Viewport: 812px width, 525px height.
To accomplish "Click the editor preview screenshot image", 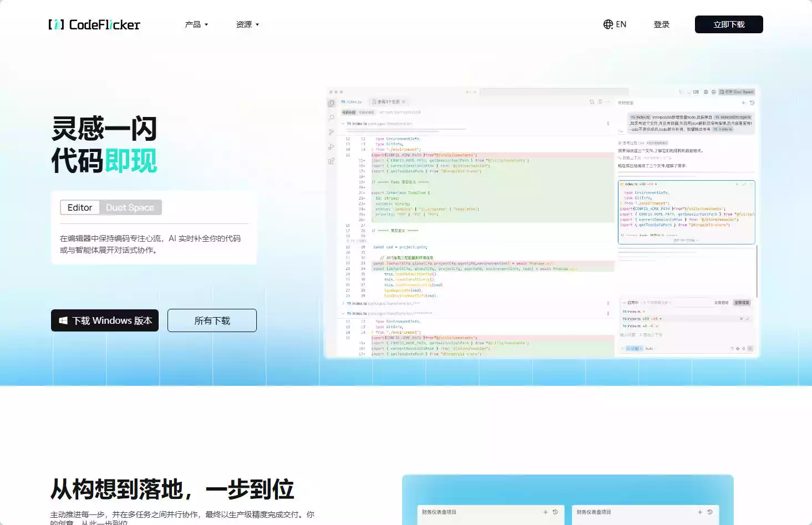I will coord(541,222).
